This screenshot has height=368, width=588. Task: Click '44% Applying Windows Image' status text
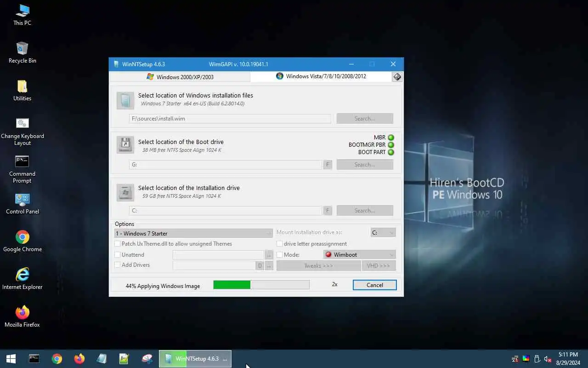pyautogui.click(x=163, y=286)
